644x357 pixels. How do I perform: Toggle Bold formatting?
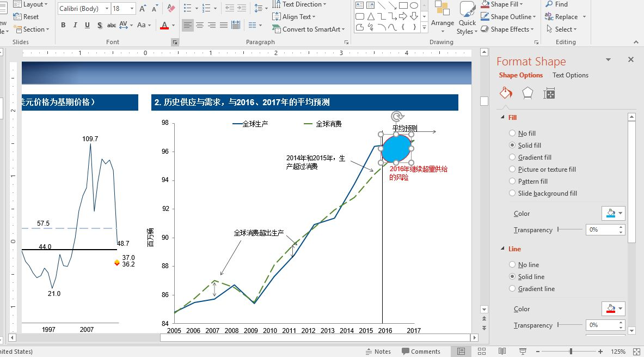63,25
